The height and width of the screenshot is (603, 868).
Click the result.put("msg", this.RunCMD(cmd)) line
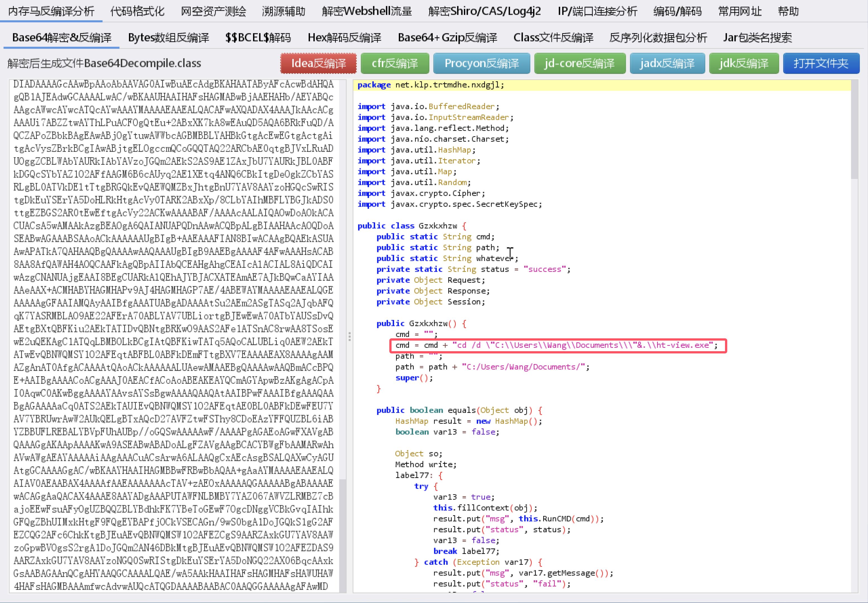(518, 519)
